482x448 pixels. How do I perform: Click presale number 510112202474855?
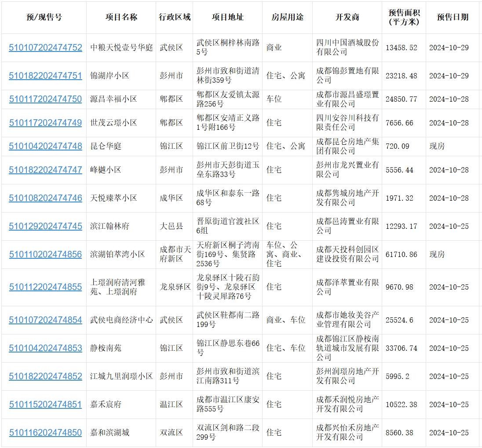pyautogui.click(x=45, y=287)
